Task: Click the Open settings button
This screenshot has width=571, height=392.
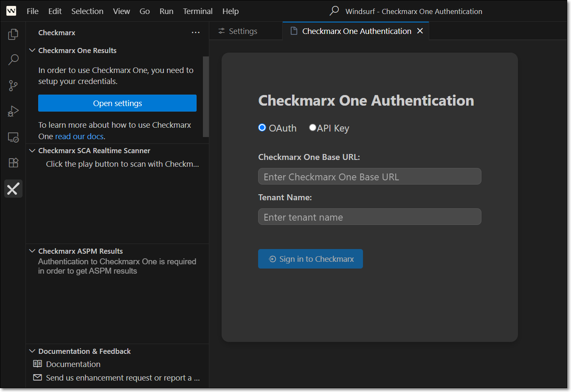Action: coord(117,103)
